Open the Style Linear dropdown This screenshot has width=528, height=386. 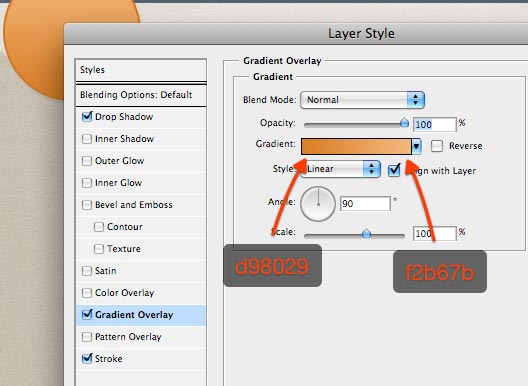click(340, 169)
